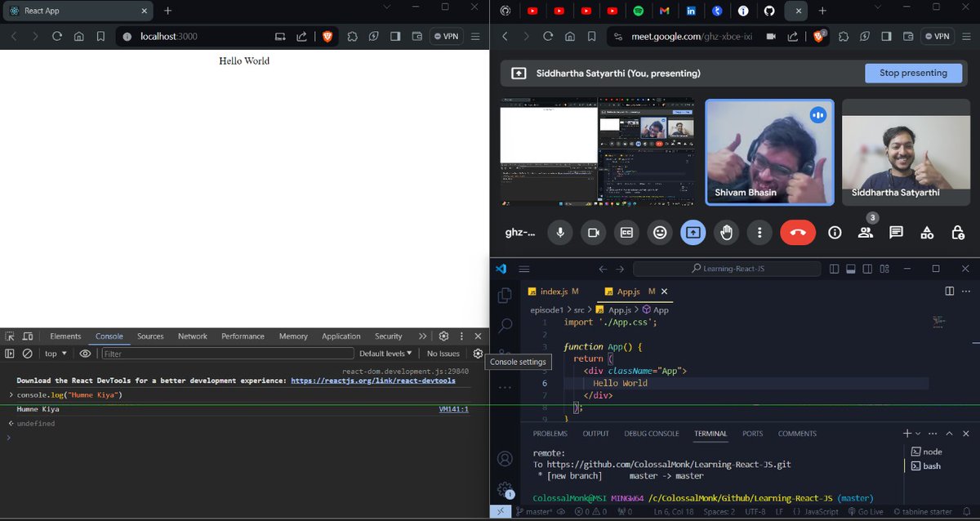Switch to the DevTools Application tab
Screen dimensions: 980x521
click(x=341, y=336)
